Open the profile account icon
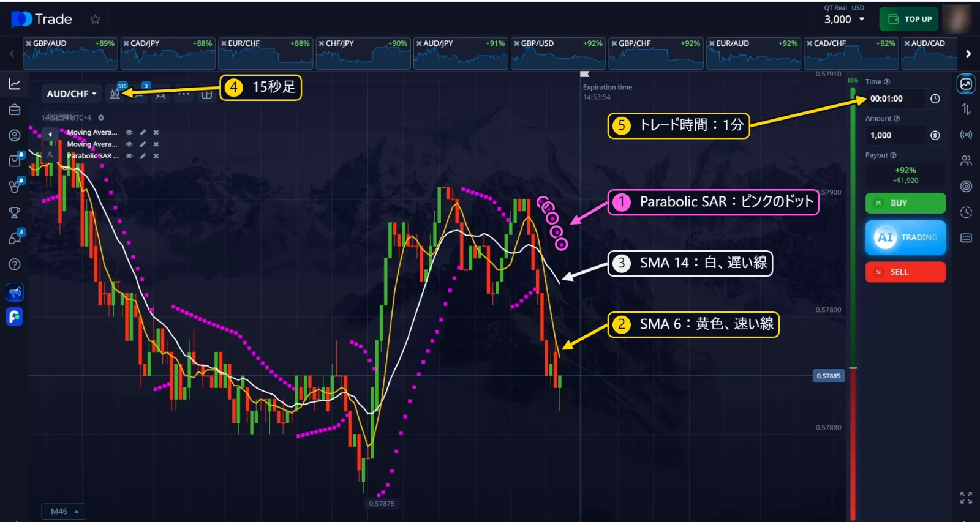This screenshot has height=522, width=980. 15,135
